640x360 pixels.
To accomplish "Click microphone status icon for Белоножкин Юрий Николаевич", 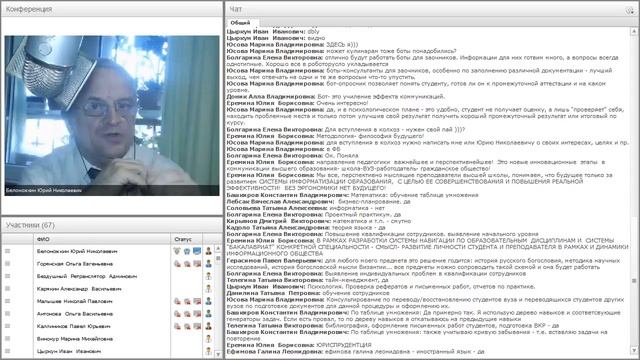I will click(177, 251).
